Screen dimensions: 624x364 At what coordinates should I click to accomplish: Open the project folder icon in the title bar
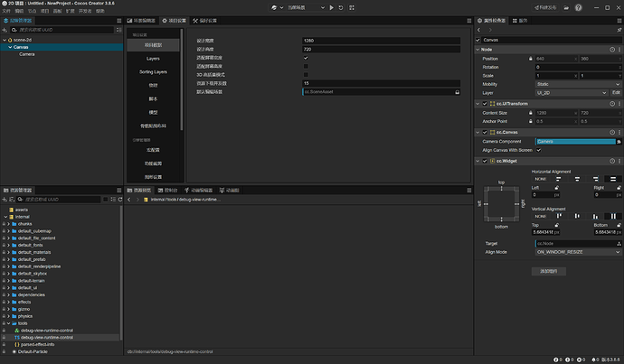click(x=566, y=7)
